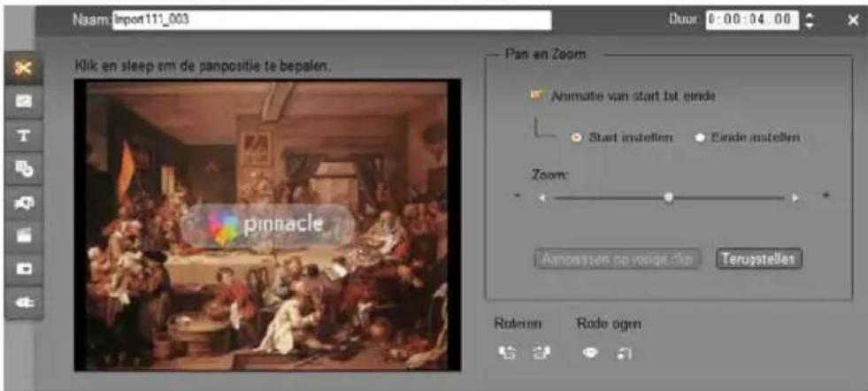Screen dimensions: 868x391
Task: Select 'Einde instellen' radio button
Action: tap(700, 137)
